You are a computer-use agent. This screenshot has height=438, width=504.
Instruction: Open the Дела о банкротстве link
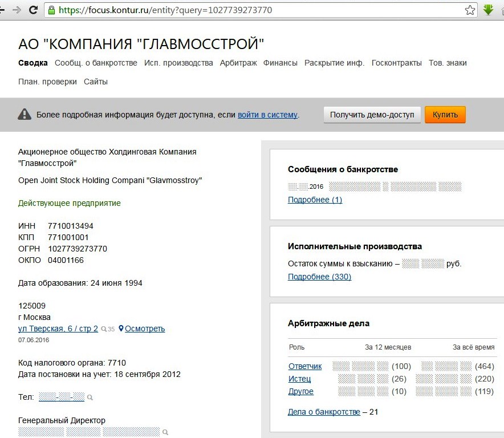pyautogui.click(x=324, y=412)
